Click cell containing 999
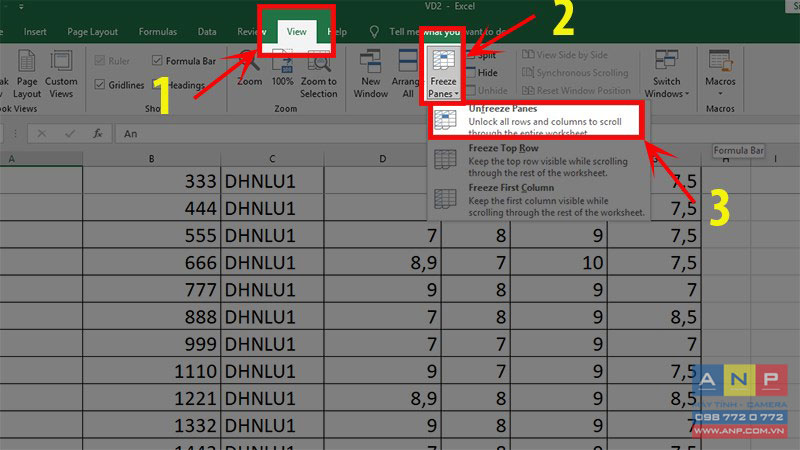The height and width of the screenshot is (450, 800). [152, 344]
